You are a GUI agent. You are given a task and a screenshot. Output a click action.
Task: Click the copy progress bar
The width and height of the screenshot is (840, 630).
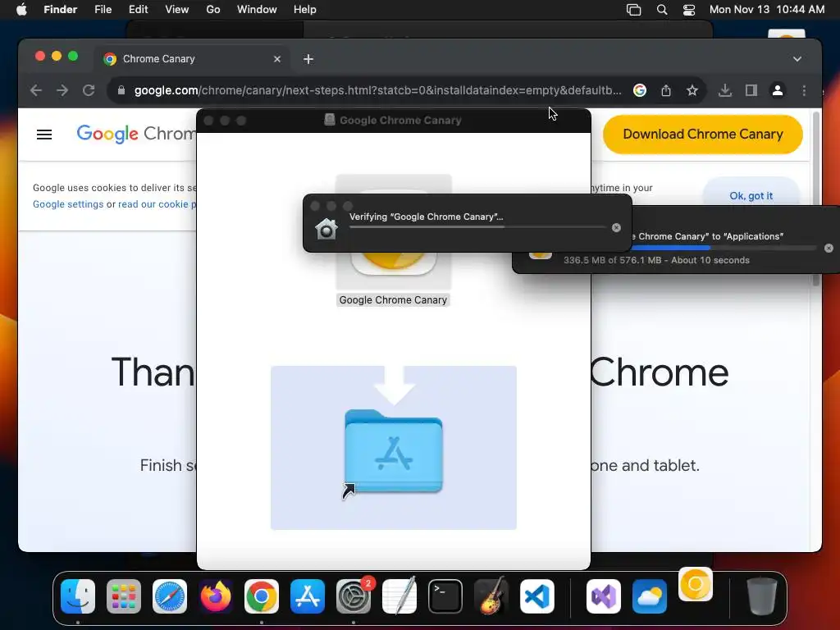click(x=724, y=248)
